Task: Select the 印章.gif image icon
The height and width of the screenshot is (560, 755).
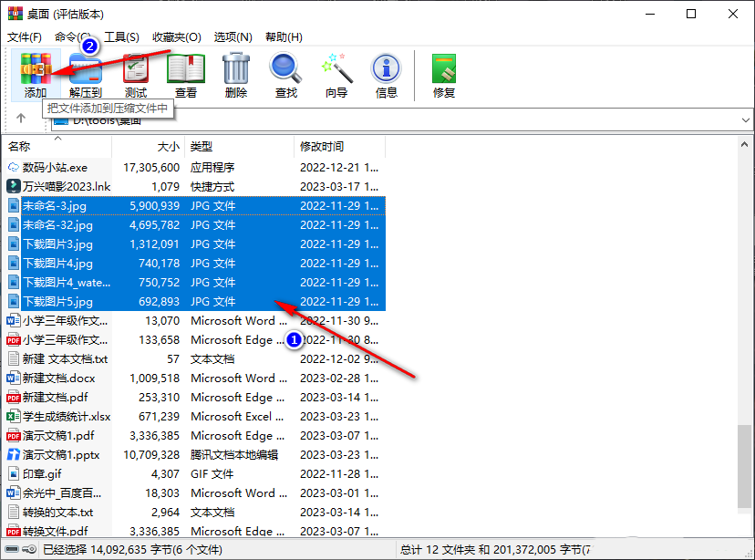Action: click(x=14, y=473)
